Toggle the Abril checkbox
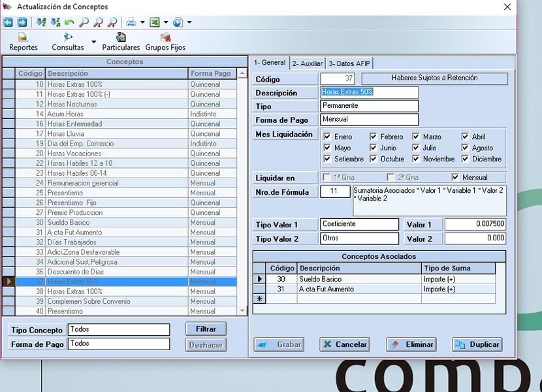Viewport: 542px width, 392px height. click(465, 137)
